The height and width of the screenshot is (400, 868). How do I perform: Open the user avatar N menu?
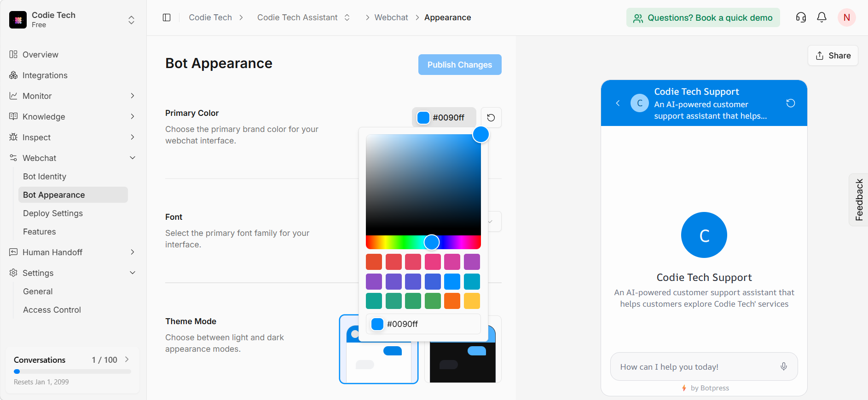(x=846, y=17)
